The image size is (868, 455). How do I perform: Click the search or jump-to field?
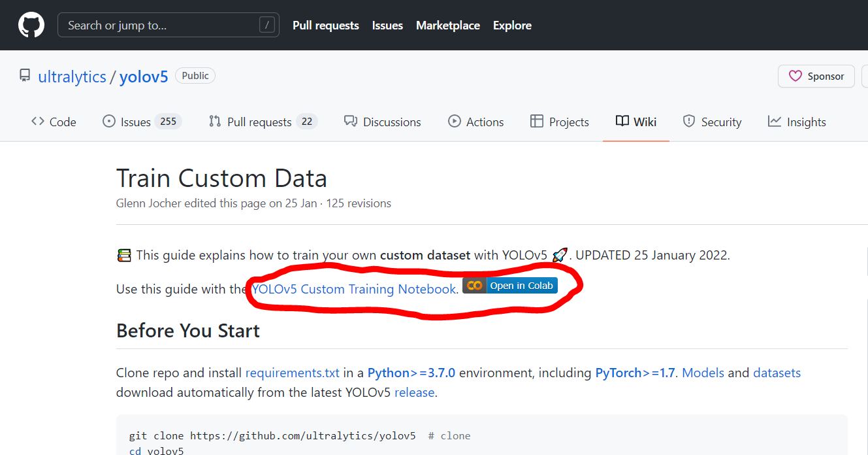tap(168, 25)
